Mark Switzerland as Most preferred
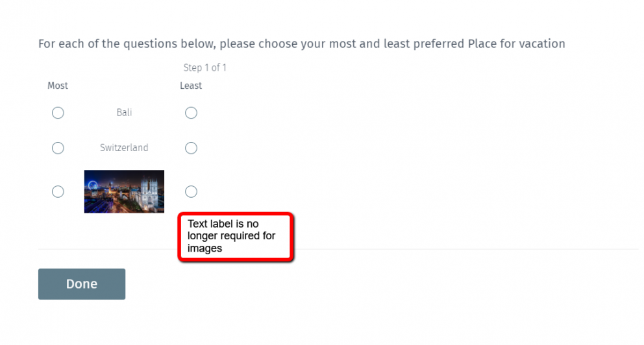 tap(58, 148)
